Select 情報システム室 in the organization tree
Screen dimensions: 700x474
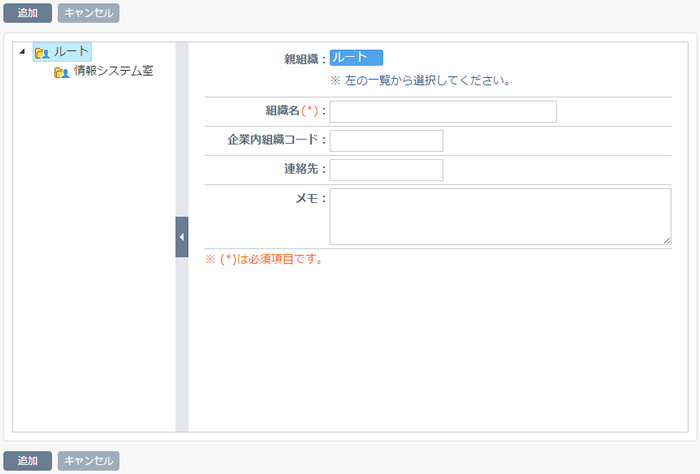[113, 71]
